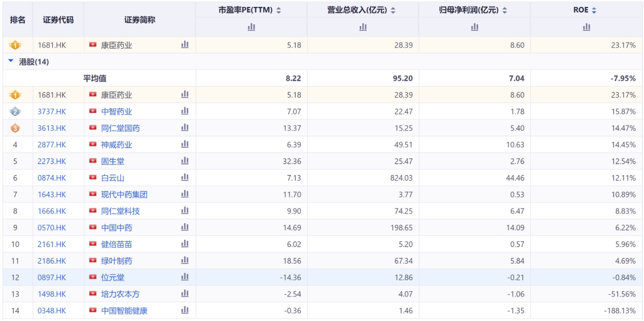The image size is (644, 321).
Task: Open bar chart icon for 中国智能健康 row
Action: (x=185, y=310)
